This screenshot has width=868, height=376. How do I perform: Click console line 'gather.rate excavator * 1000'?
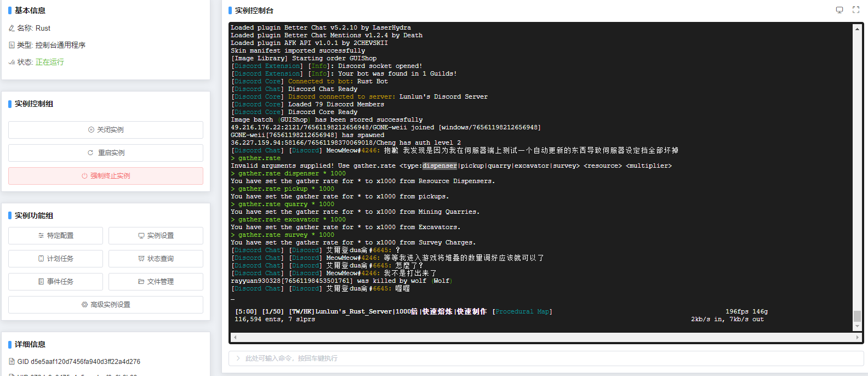click(288, 219)
